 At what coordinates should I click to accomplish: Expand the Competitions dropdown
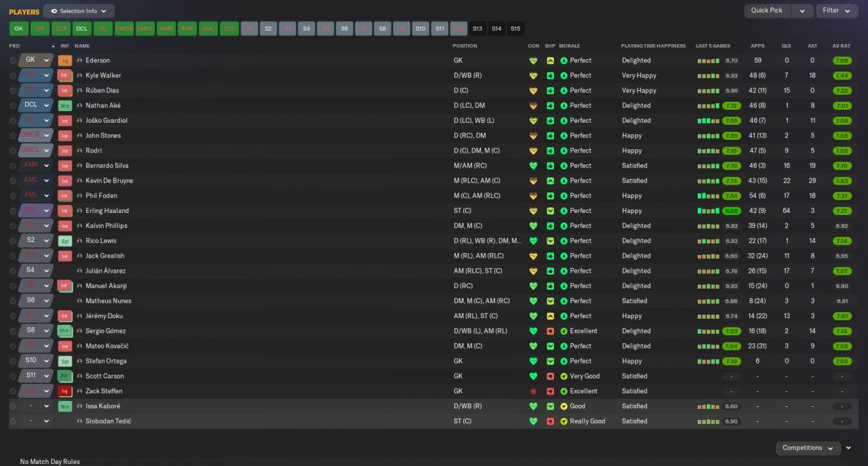click(x=808, y=448)
